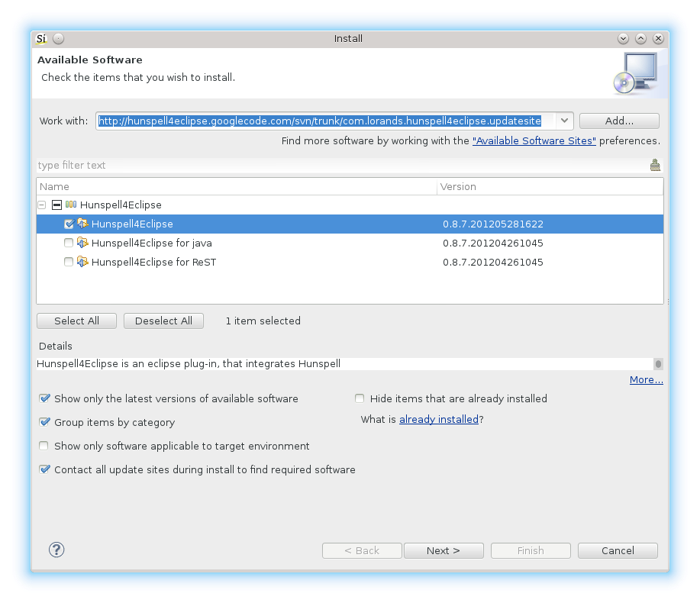The height and width of the screenshot is (603, 700).
Task: Click the More... details link
Action: coord(646,380)
